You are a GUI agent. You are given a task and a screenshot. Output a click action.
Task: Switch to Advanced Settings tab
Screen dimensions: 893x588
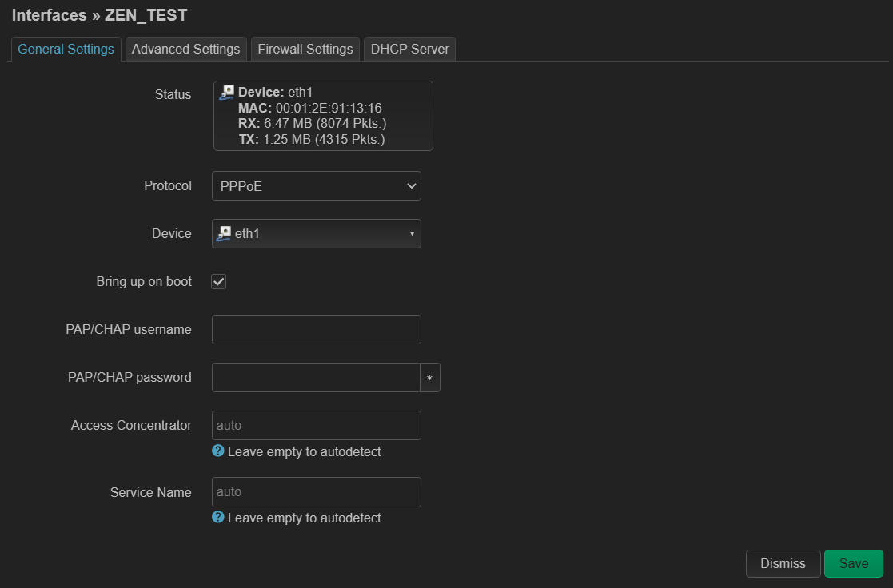point(185,49)
